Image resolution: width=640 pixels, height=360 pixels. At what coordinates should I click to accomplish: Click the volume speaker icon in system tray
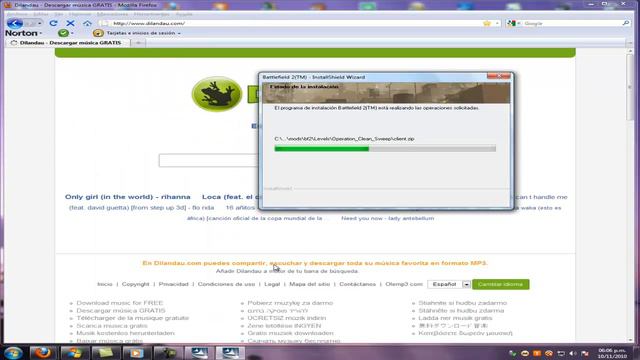pos(573,353)
